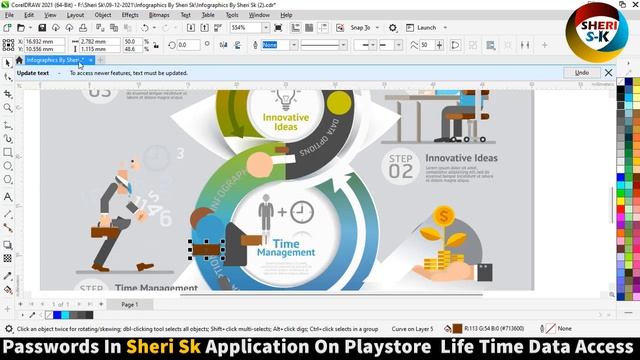640x360 pixels.
Task: Open the Bitmaps menu
Action: tap(159, 15)
